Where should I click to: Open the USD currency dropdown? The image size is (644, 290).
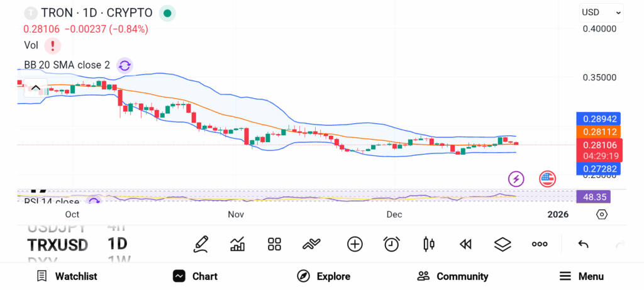[x=601, y=12]
